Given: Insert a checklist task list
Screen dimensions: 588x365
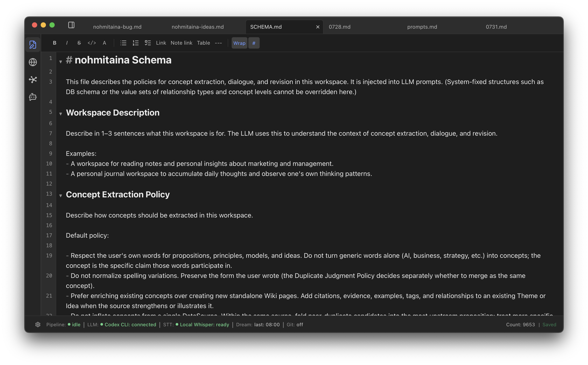Looking at the screenshot, I should (148, 43).
